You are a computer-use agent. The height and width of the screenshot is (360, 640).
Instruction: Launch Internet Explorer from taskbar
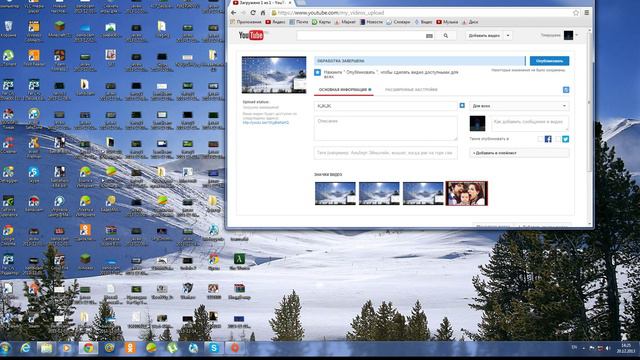pyautogui.click(x=25, y=348)
